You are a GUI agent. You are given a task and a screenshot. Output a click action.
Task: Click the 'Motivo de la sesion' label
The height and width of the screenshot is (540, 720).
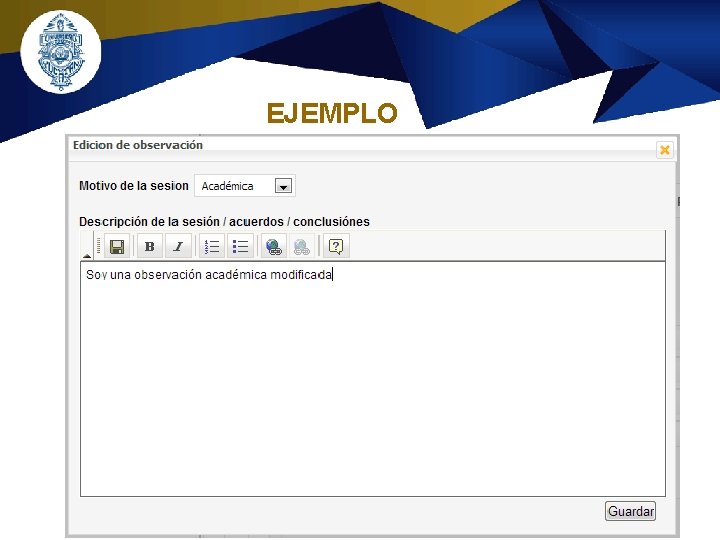pos(134,186)
